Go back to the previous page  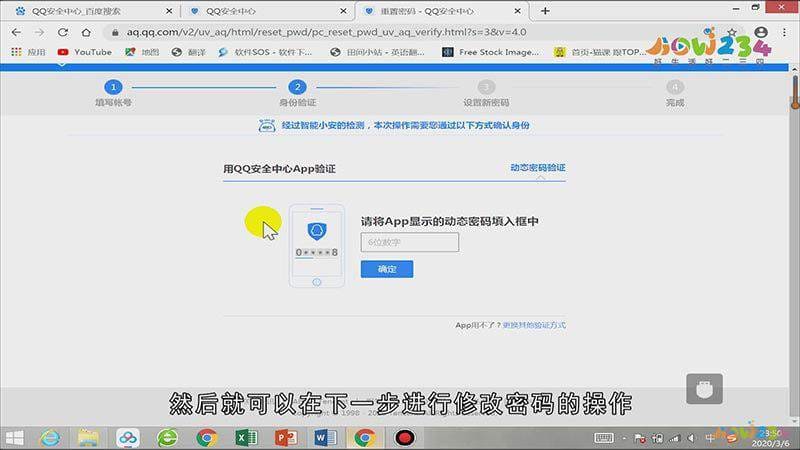click(x=16, y=32)
